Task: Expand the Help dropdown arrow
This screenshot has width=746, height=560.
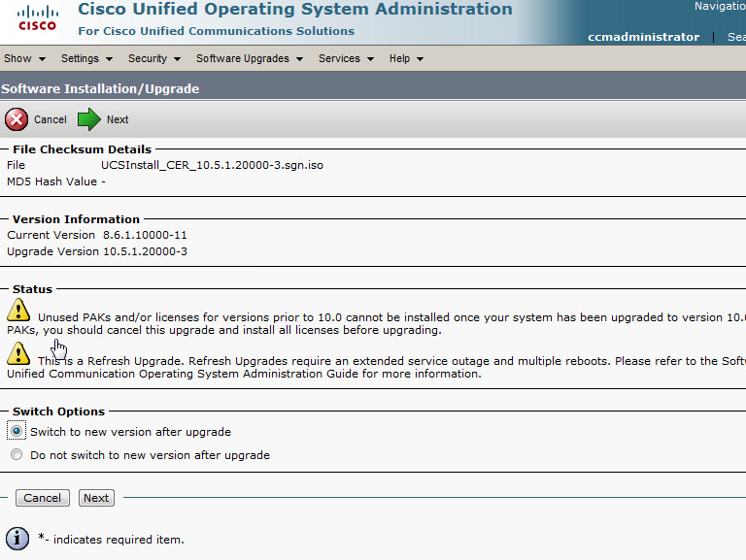Action: 420,59
